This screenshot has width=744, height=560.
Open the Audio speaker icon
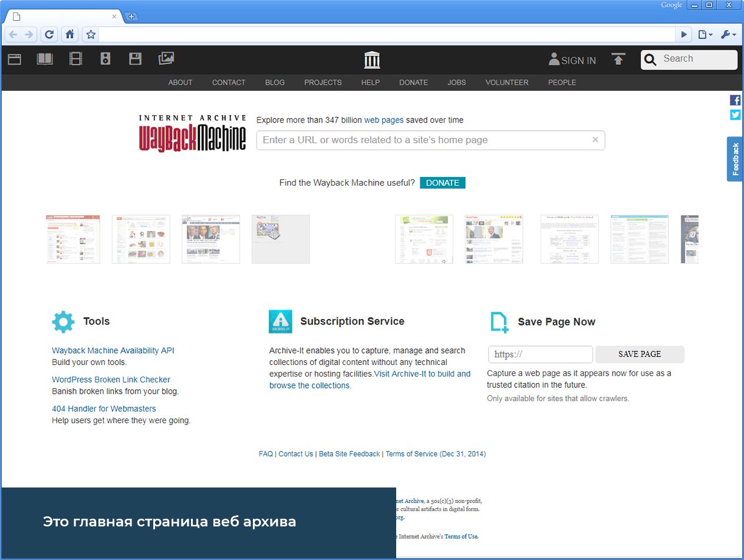coord(106,59)
